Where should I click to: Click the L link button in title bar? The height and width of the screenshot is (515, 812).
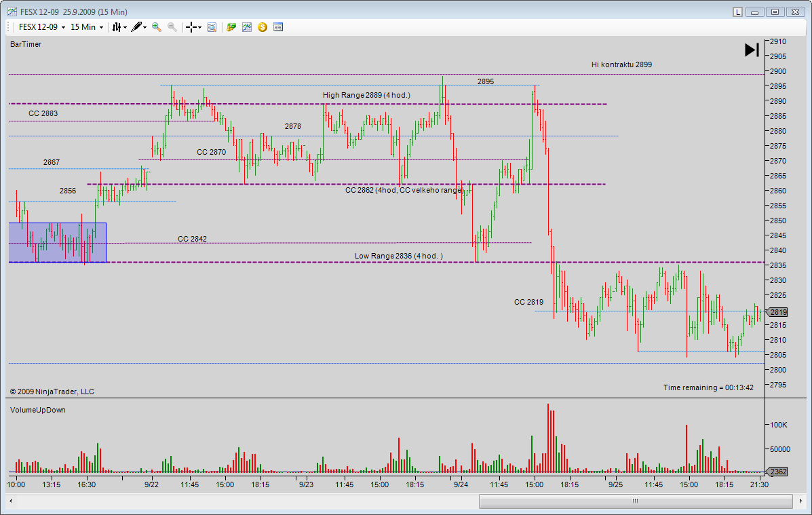737,12
